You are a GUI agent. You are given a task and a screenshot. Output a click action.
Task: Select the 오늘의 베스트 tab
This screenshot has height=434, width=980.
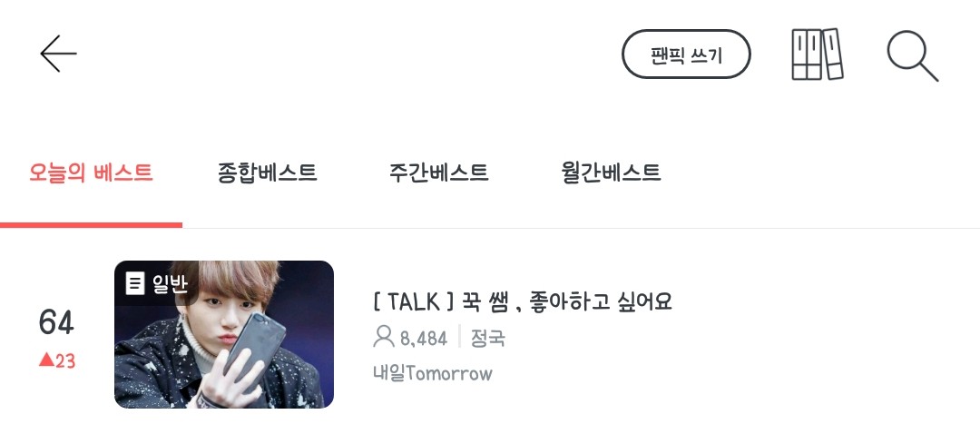(92, 172)
